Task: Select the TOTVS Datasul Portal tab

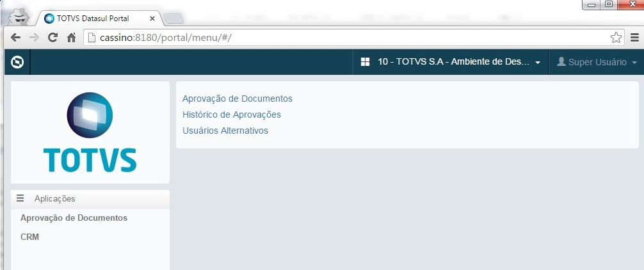Action: coord(99,19)
